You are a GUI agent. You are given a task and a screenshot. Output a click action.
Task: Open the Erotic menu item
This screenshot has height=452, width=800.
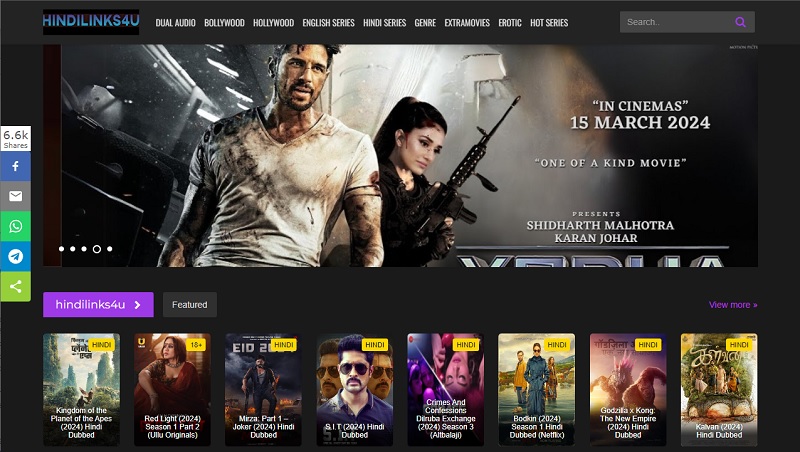(x=510, y=23)
